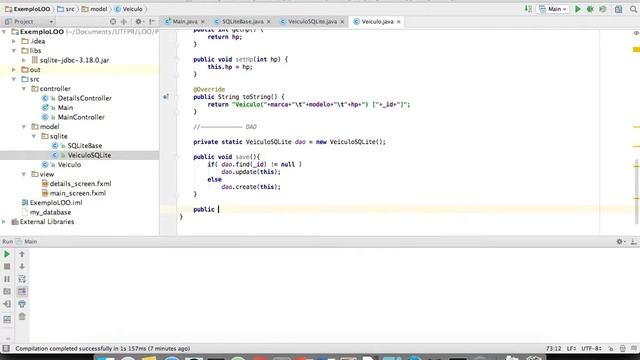Select details_screen.fxml file
The image size is (640, 360).
coord(80,184)
